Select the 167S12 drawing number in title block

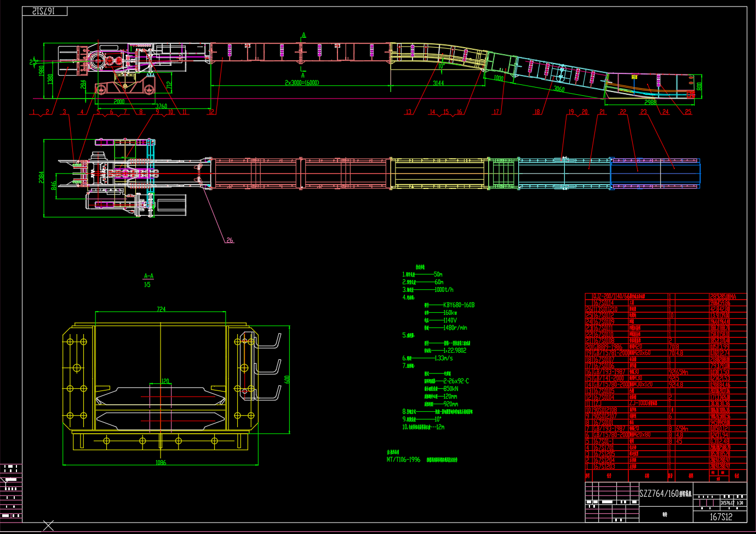click(720, 516)
